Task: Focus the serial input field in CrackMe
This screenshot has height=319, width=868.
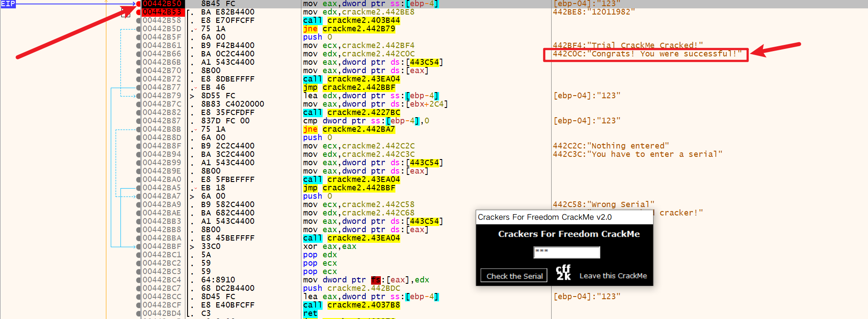Action: [567, 252]
